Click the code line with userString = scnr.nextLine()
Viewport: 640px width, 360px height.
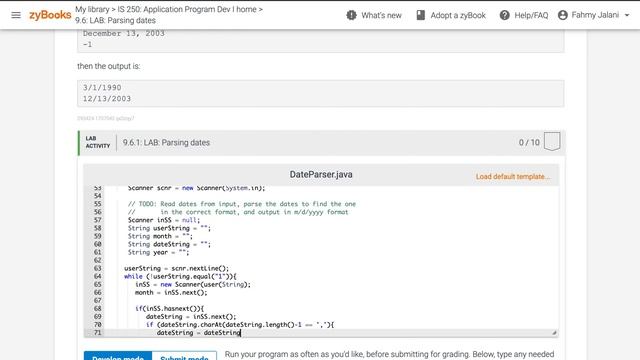[177, 268]
